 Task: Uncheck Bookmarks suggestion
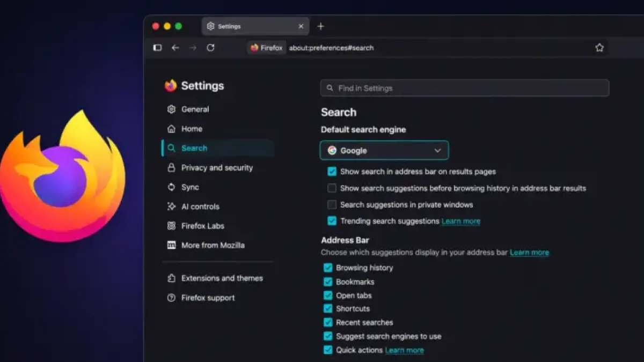[x=327, y=282]
